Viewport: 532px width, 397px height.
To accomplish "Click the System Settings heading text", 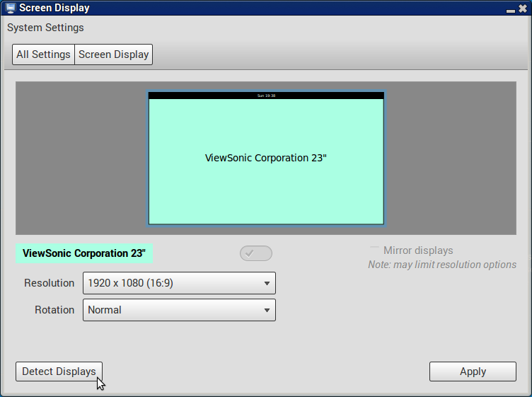I will (45, 28).
